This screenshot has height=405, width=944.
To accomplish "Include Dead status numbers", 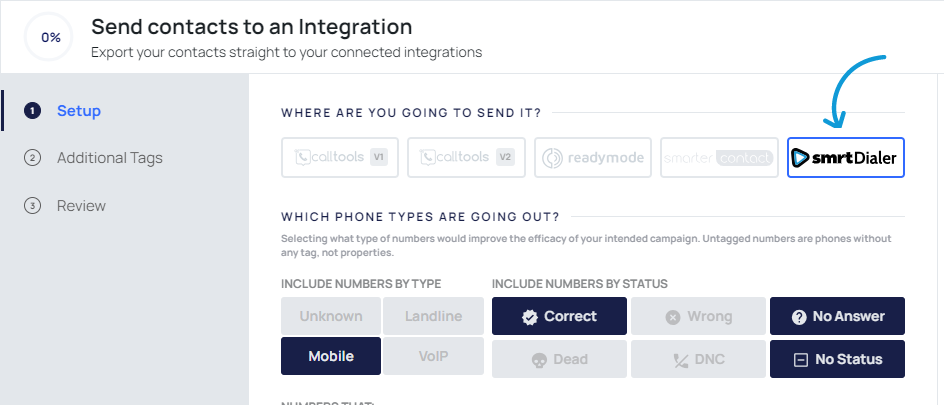I will pos(559,359).
